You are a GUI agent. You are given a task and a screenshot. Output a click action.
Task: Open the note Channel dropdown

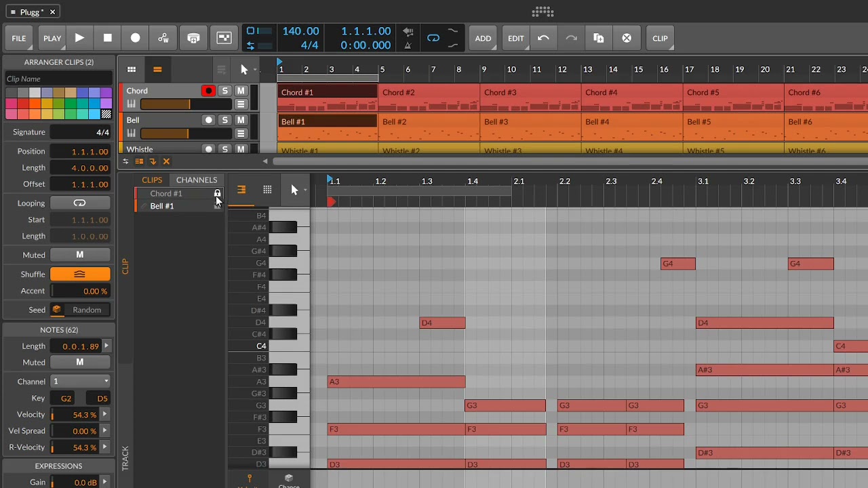pyautogui.click(x=80, y=382)
